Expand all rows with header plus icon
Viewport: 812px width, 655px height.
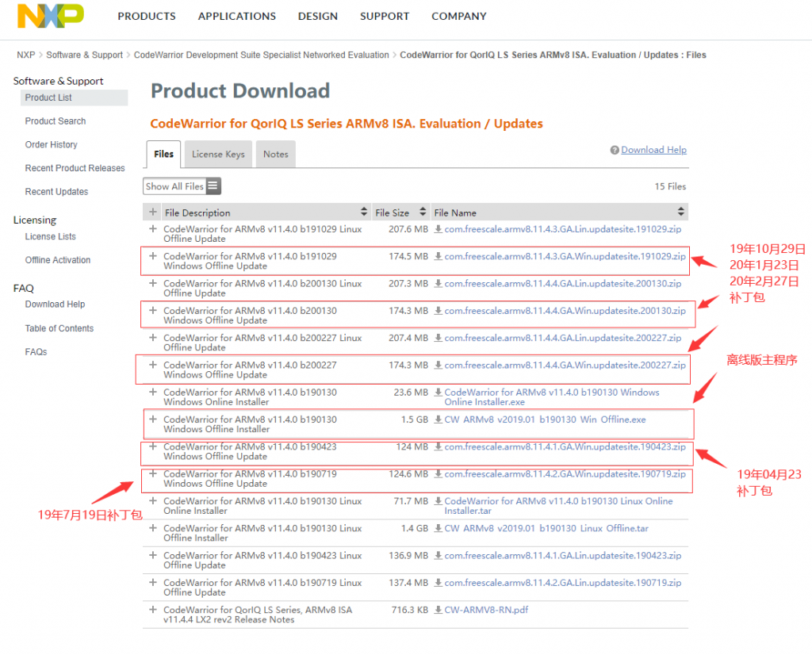click(153, 212)
